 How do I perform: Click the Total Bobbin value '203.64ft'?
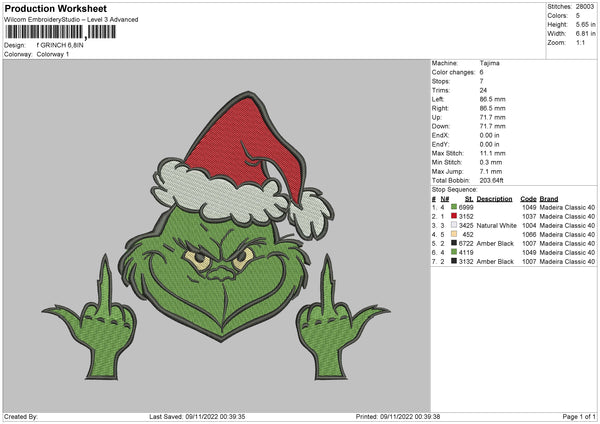coord(491,180)
